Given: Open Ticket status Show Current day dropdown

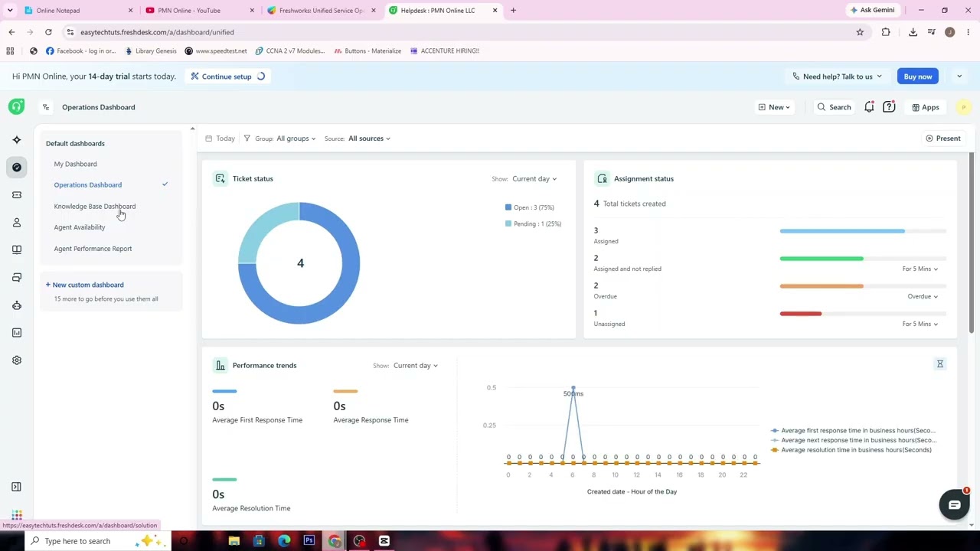Looking at the screenshot, I should click(x=534, y=179).
